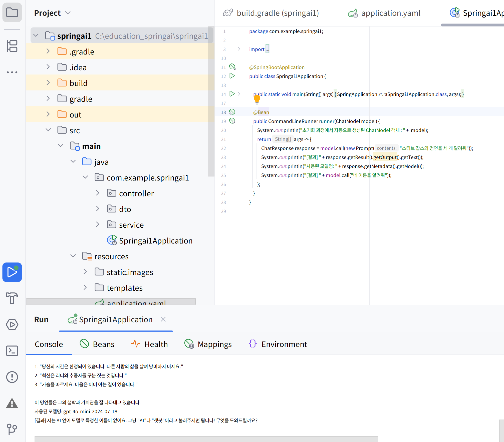Switch to the application.yaml editor tab
The height and width of the screenshot is (442, 504).
385,13
